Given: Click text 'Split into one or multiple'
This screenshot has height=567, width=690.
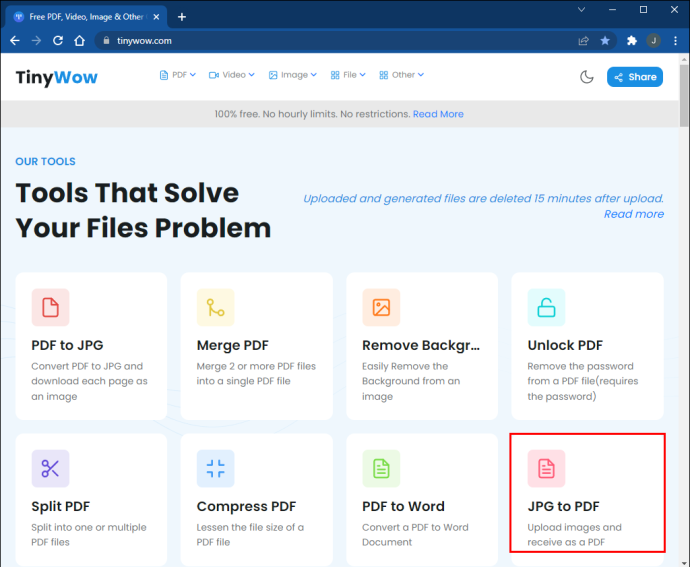Looking at the screenshot, I should click(x=89, y=527).
